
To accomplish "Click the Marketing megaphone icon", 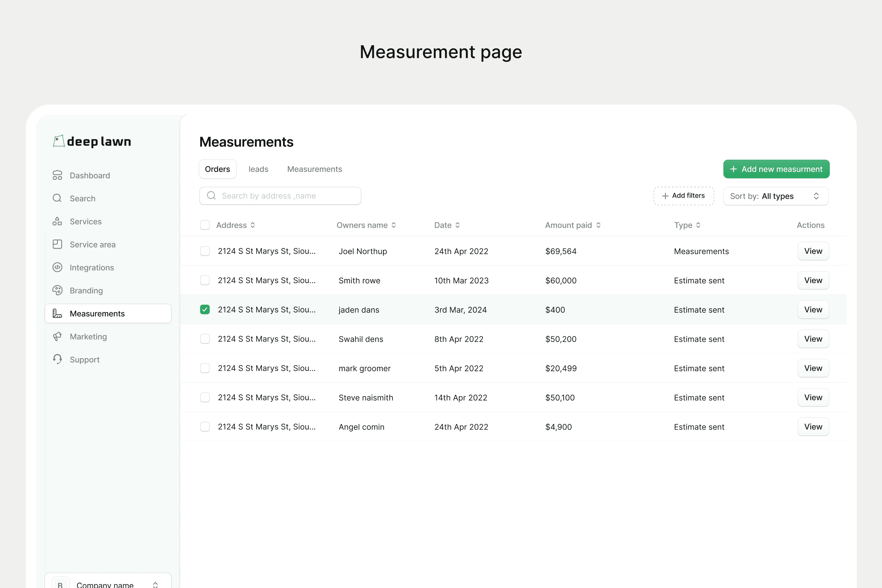I will pos(57,336).
